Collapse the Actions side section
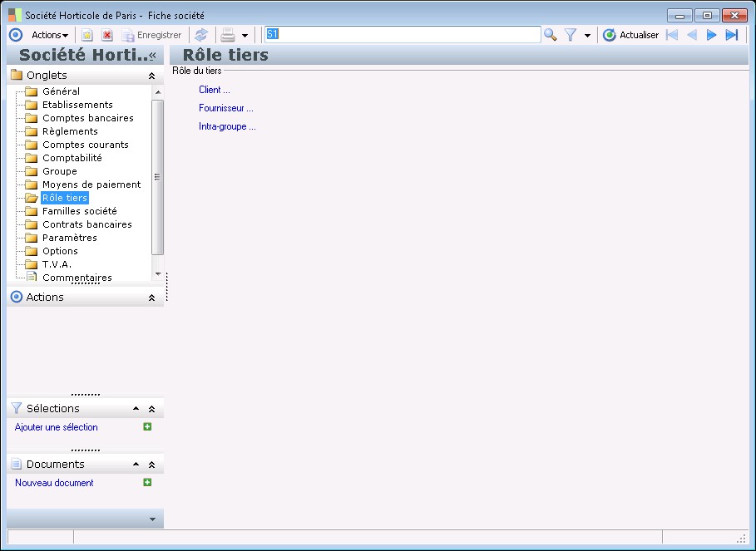This screenshot has width=756, height=551. tap(151, 298)
